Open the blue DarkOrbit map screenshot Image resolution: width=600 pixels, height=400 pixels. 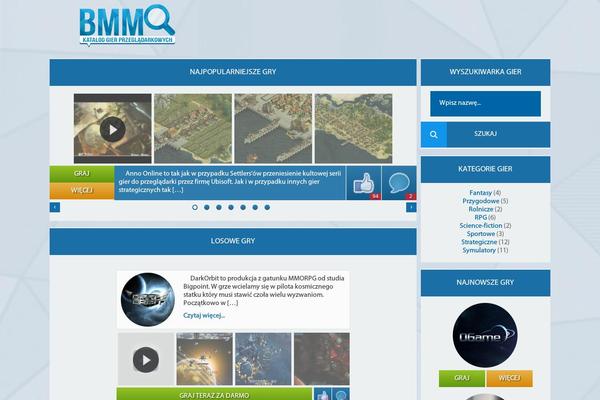263,359
